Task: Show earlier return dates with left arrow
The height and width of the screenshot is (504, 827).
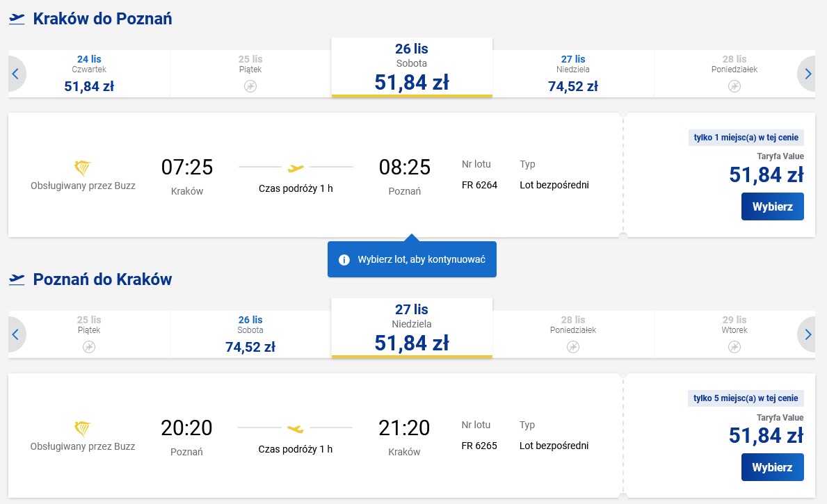Action: click(x=16, y=334)
